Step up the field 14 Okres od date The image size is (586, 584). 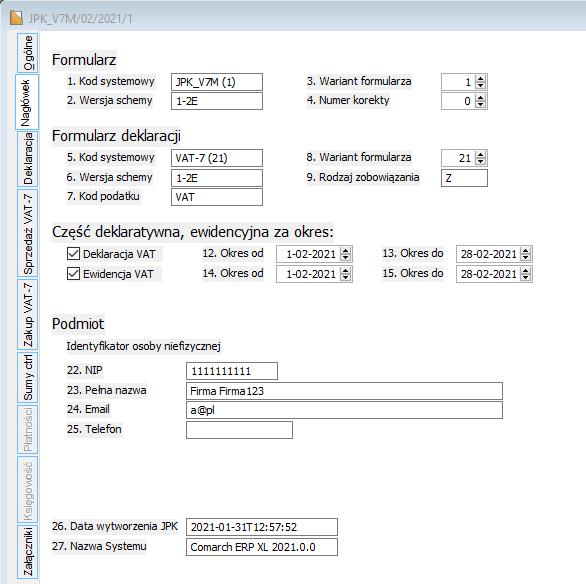(x=346, y=271)
